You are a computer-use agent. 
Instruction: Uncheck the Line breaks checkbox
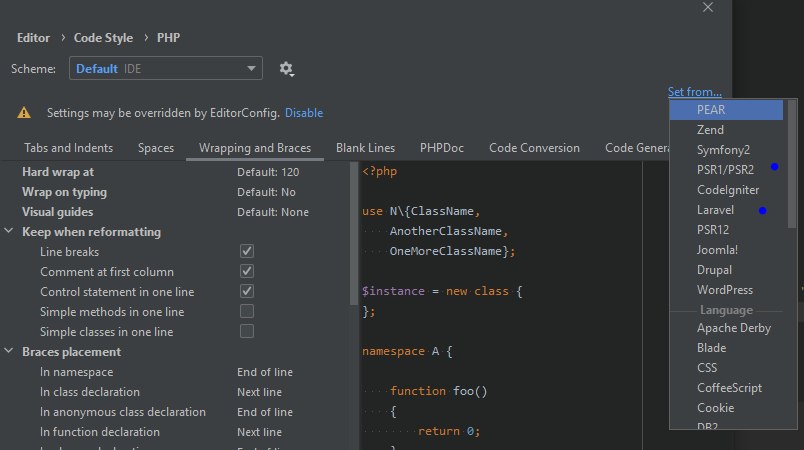pos(247,252)
